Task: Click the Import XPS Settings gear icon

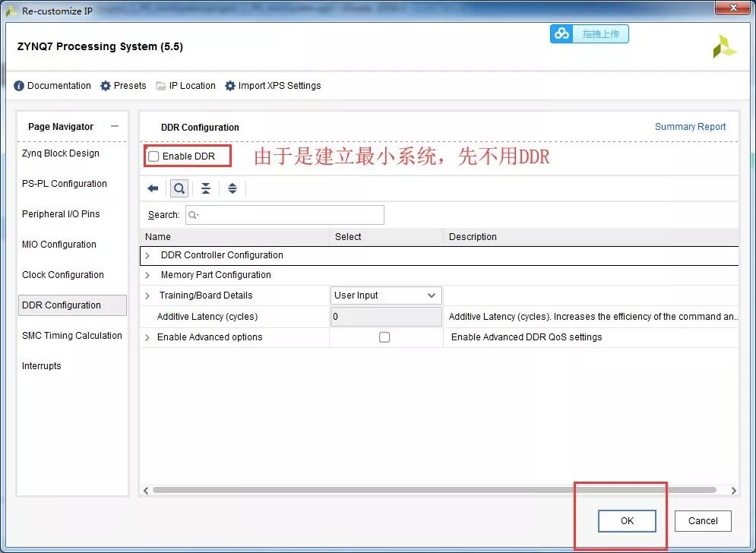Action: pos(230,86)
